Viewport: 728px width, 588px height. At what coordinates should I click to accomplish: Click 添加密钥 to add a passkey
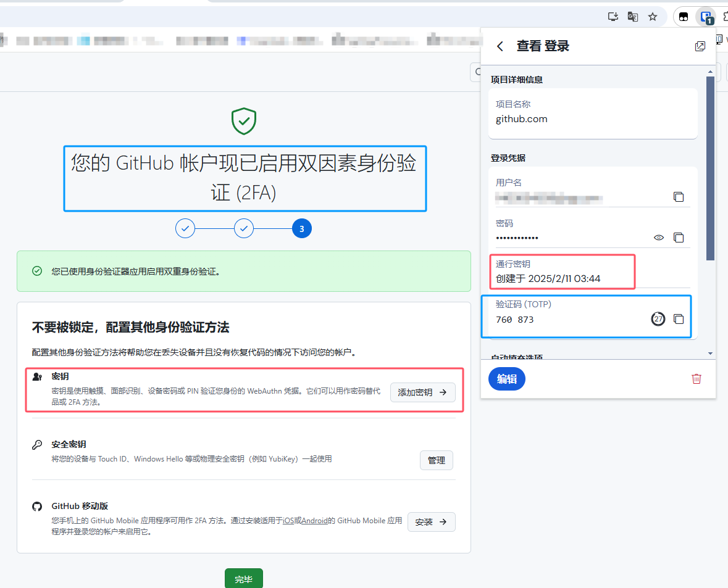point(422,392)
